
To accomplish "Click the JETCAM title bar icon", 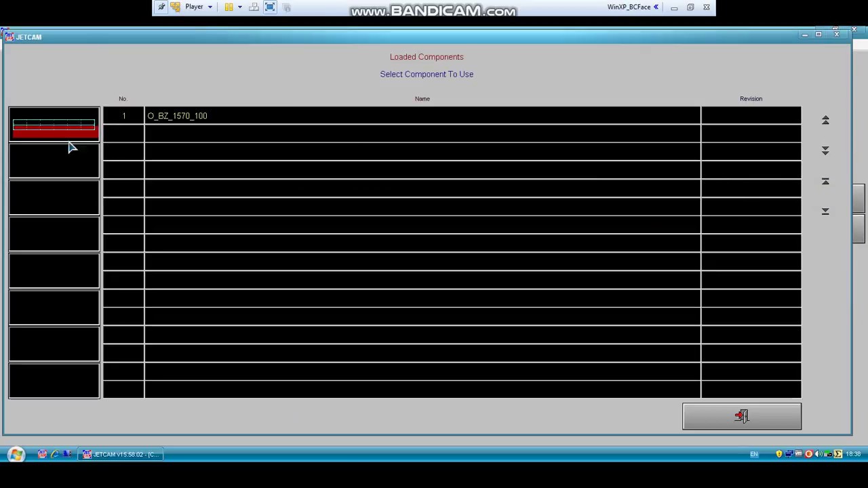I will [9, 37].
